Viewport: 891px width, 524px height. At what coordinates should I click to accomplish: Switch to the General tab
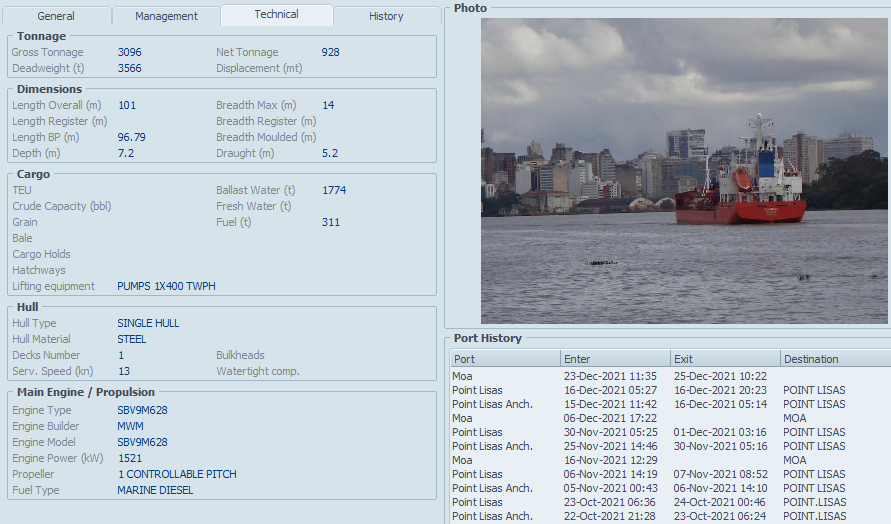[56, 16]
